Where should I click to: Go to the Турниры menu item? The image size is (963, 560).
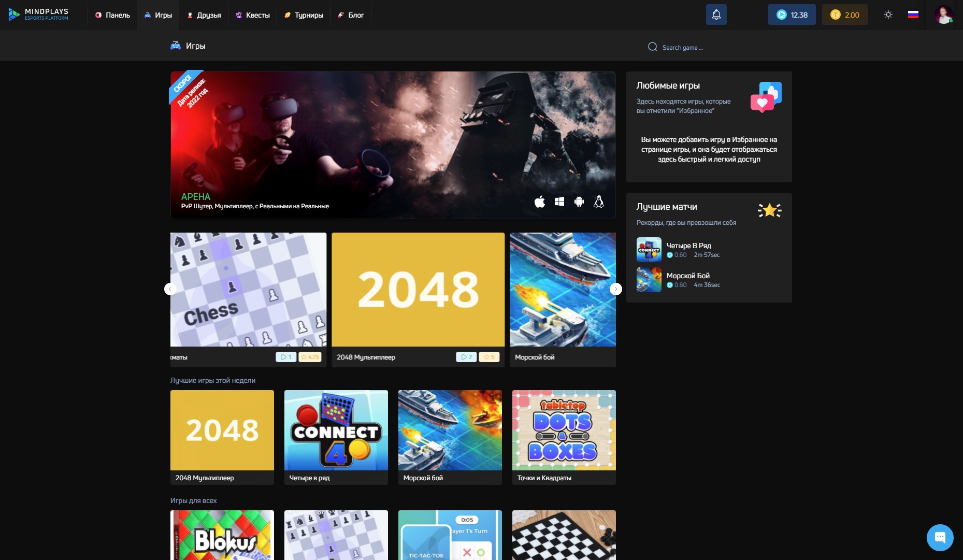click(304, 15)
